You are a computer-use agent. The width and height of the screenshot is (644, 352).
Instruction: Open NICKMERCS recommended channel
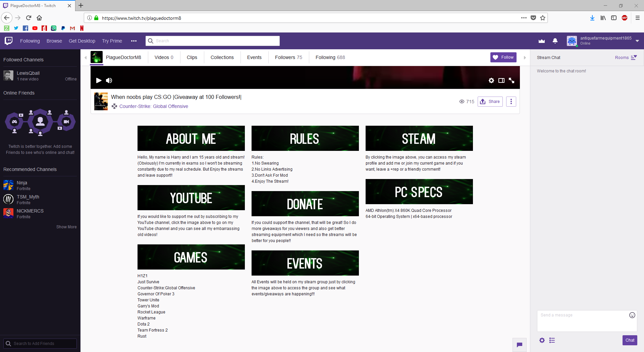pos(40,214)
